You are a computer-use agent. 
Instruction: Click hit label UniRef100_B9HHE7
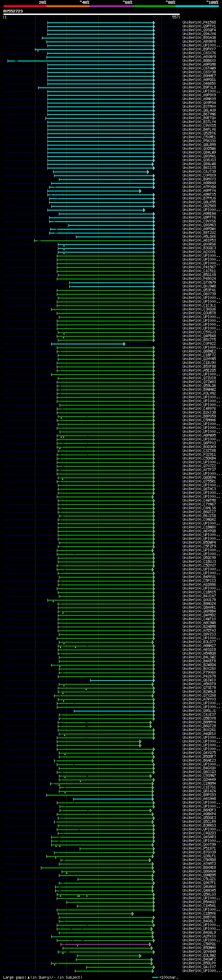tap(199, 76)
